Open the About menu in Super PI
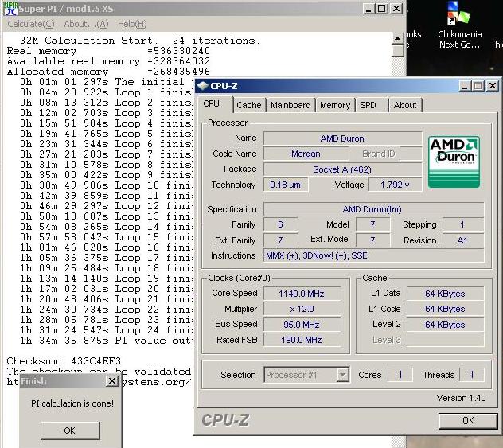The height and width of the screenshot is (448, 503). tap(86, 24)
